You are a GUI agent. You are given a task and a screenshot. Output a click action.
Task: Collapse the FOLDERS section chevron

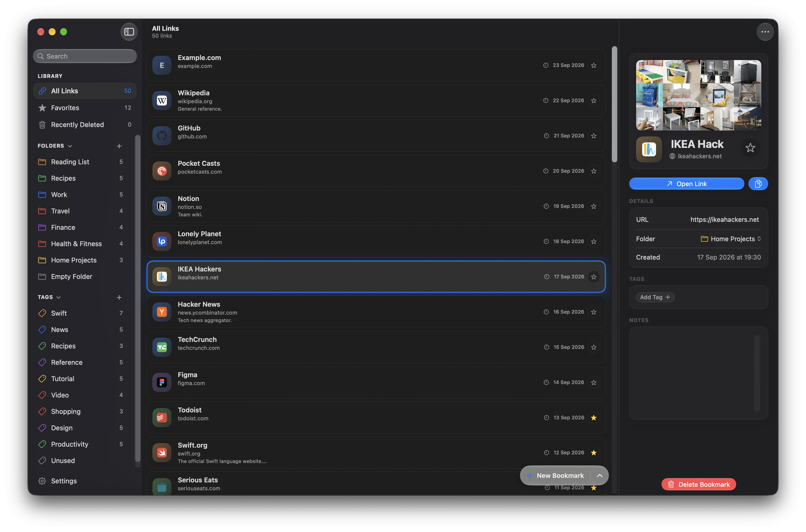pos(70,146)
